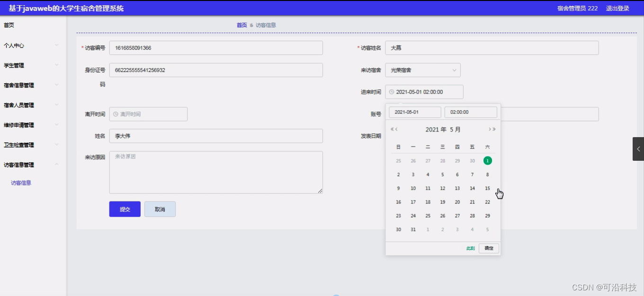Select date 15 in the calendar

[x=487, y=188]
